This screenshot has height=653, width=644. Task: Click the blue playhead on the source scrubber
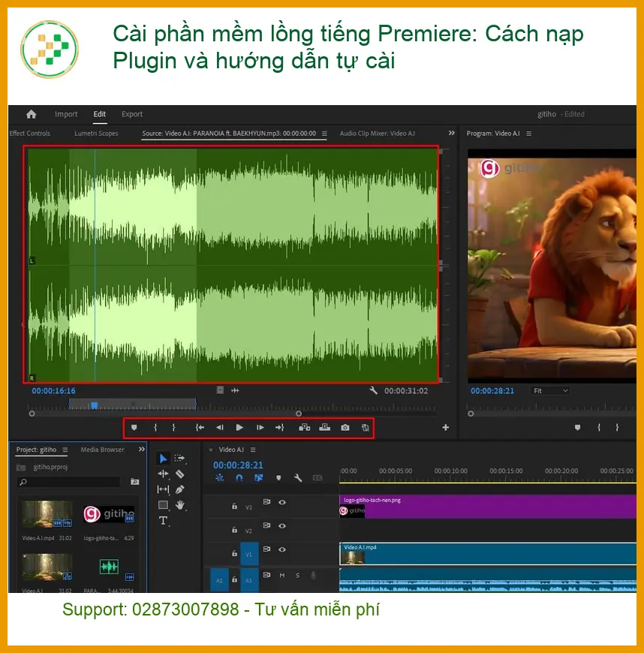click(x=95, y=405)
